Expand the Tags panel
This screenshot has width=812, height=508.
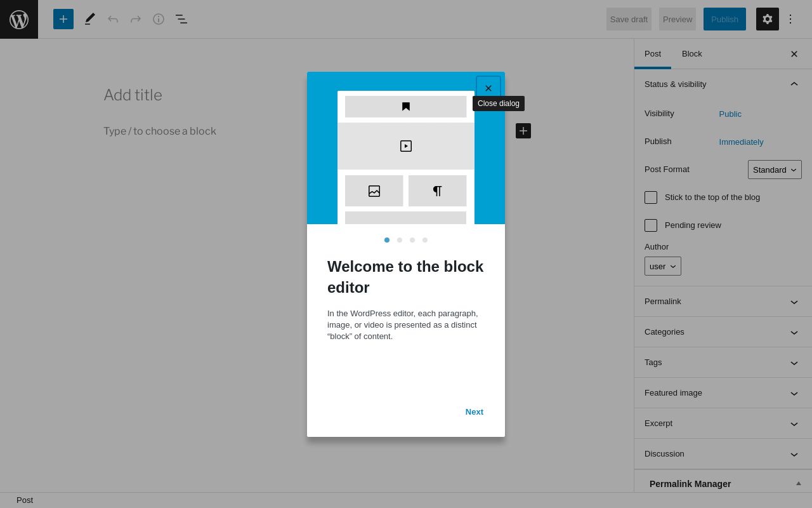pos(723,363)
